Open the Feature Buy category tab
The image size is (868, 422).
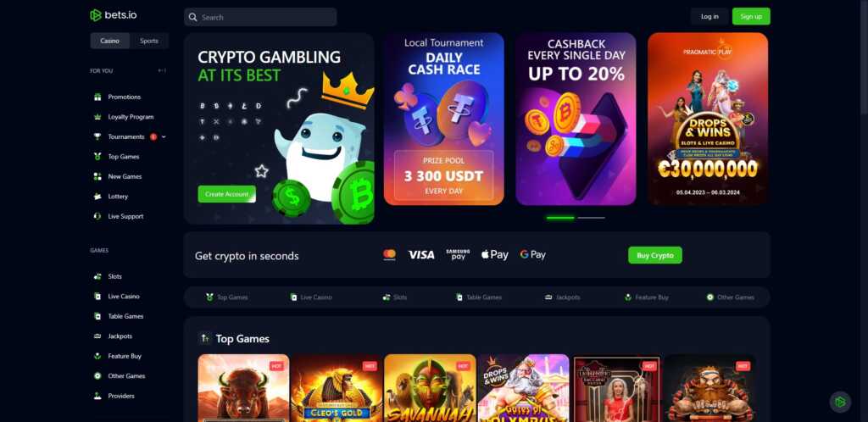646,297
